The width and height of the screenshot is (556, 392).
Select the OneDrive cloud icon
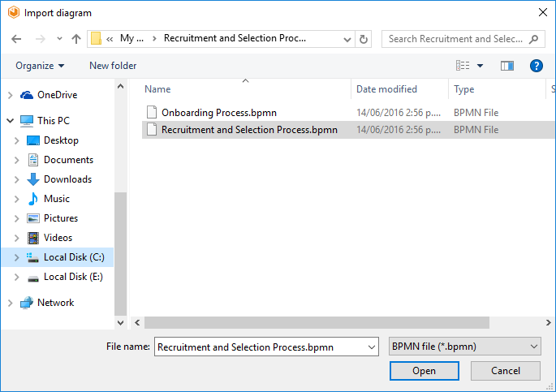27,95
